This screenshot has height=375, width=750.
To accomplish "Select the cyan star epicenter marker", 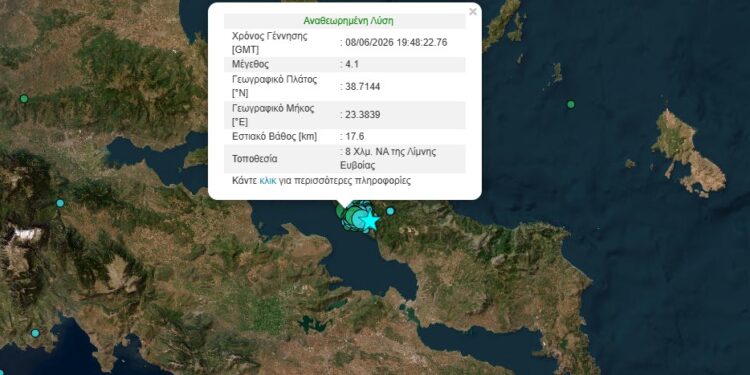I will (x=370, y=221).
